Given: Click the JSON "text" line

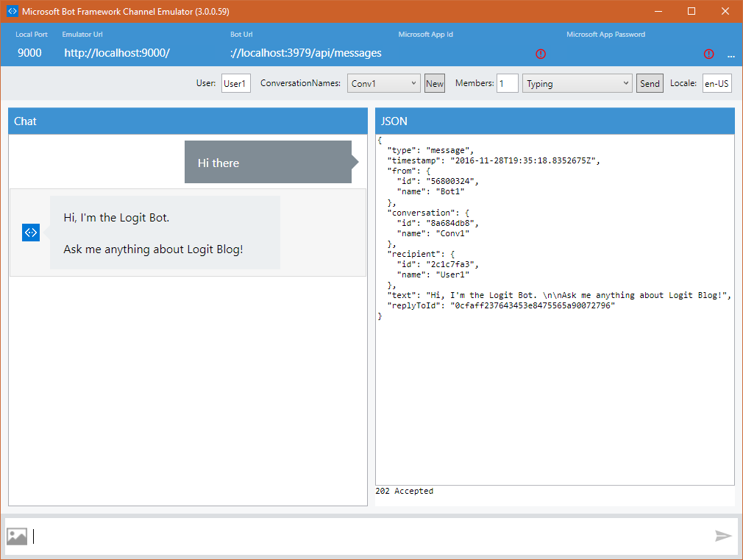Looking at the screenshot, I should [559, 295].
